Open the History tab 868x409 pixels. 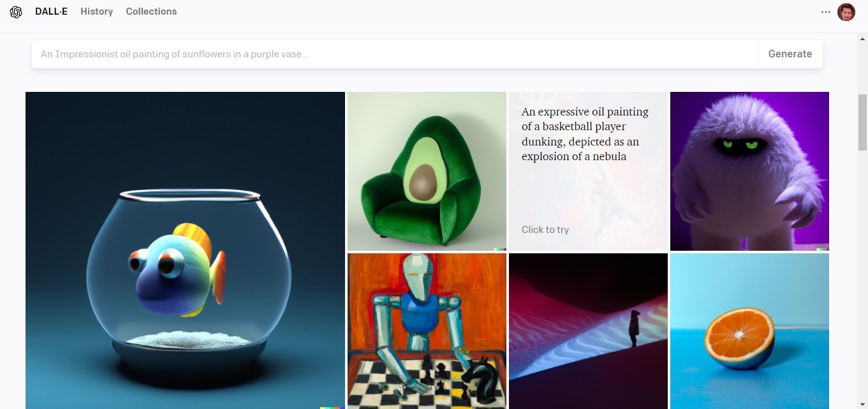97,11
